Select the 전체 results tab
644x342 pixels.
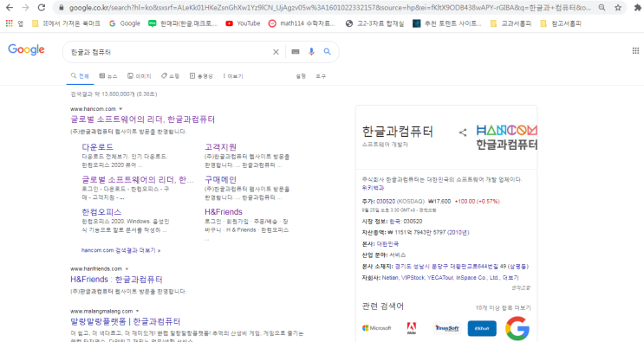(80, 76)
